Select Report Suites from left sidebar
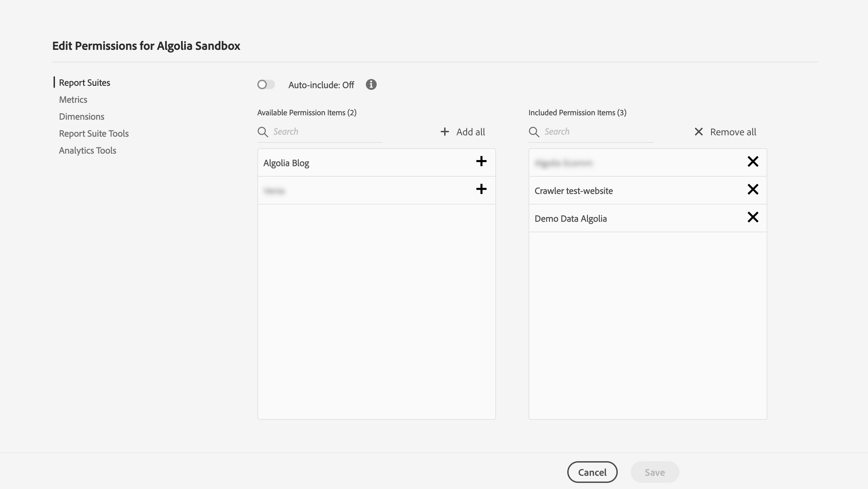 (x=84, y=82)
